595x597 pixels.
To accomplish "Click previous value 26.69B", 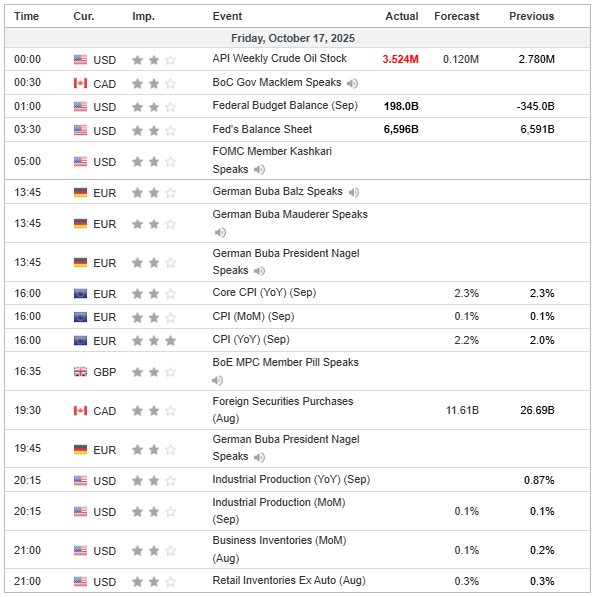I will [538, 410].
